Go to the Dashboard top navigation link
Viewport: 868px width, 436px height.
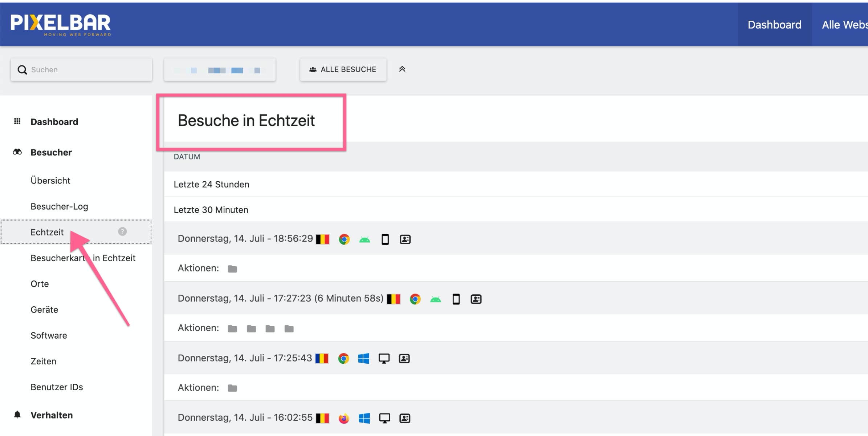(x=774, y=25)
